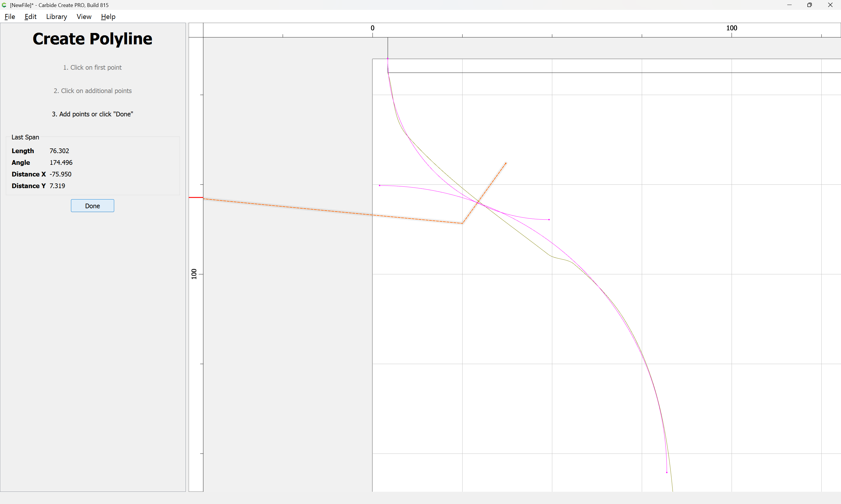Click the top magenta node of the long curve

pos(388,59)
